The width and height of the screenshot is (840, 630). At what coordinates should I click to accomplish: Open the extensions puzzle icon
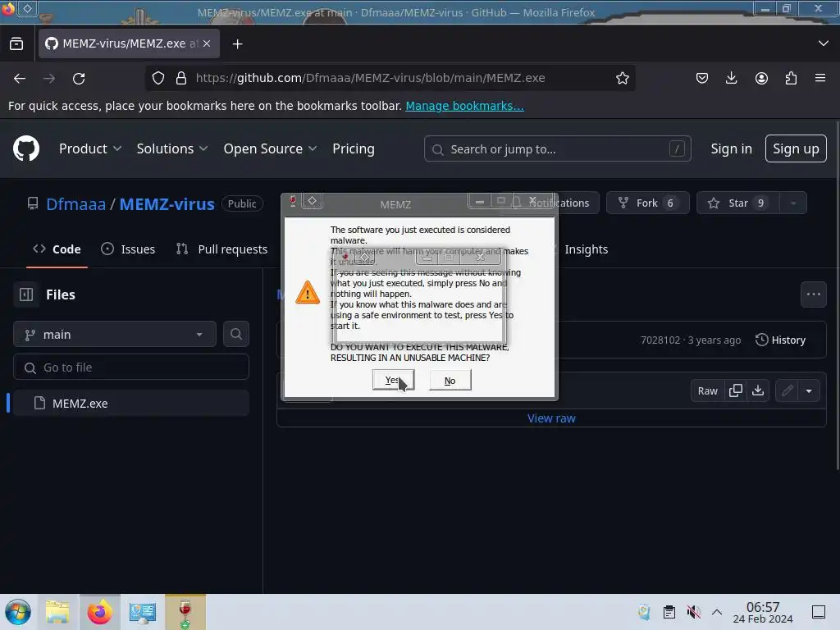(x=791, y=78)
